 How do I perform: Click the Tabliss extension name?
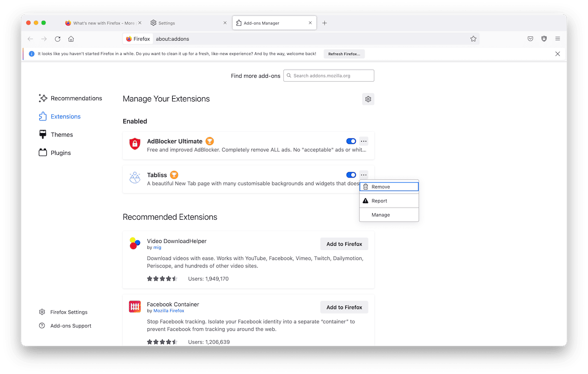(x=157, y=175)
